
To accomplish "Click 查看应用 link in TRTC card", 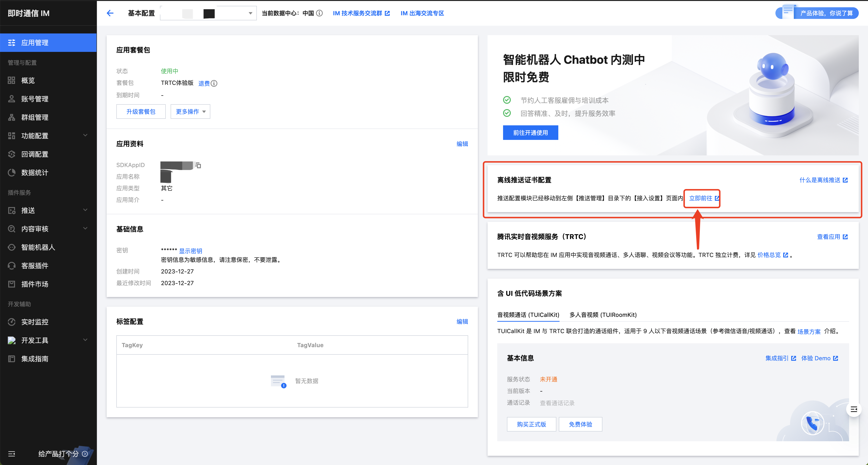I will [x=832, y=237].
